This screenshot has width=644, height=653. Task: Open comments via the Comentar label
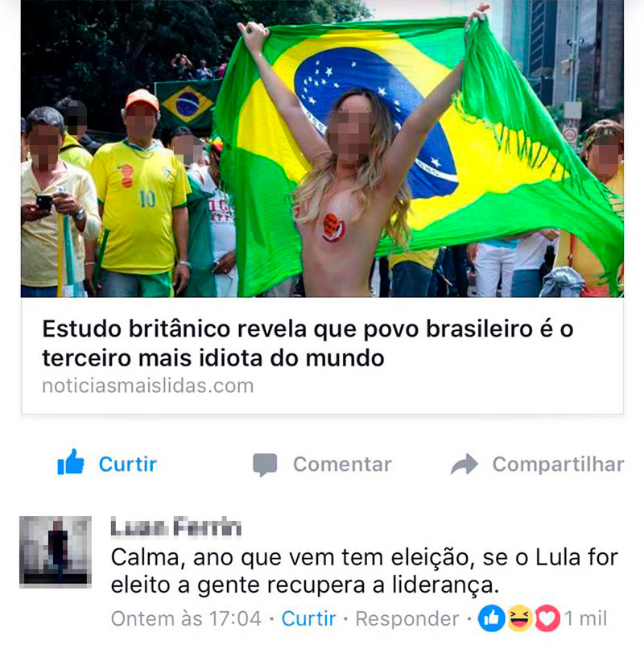pos(342,465)
